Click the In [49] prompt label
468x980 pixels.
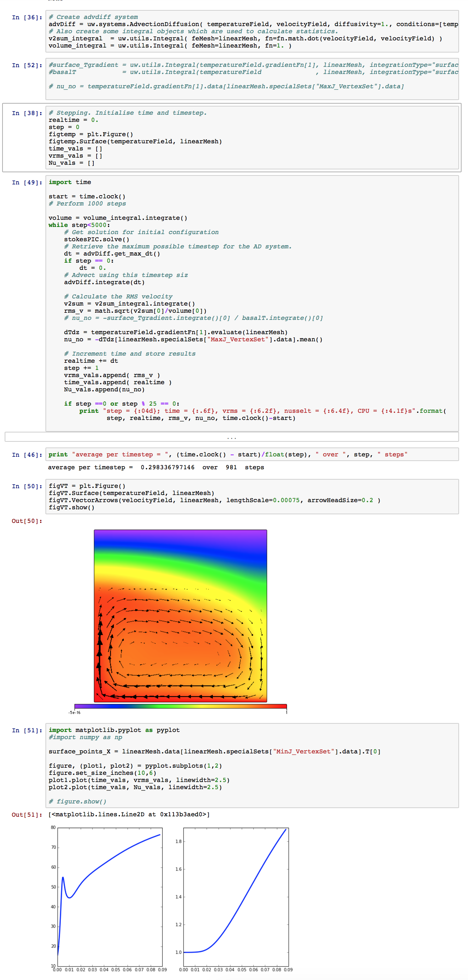[27, 183]
